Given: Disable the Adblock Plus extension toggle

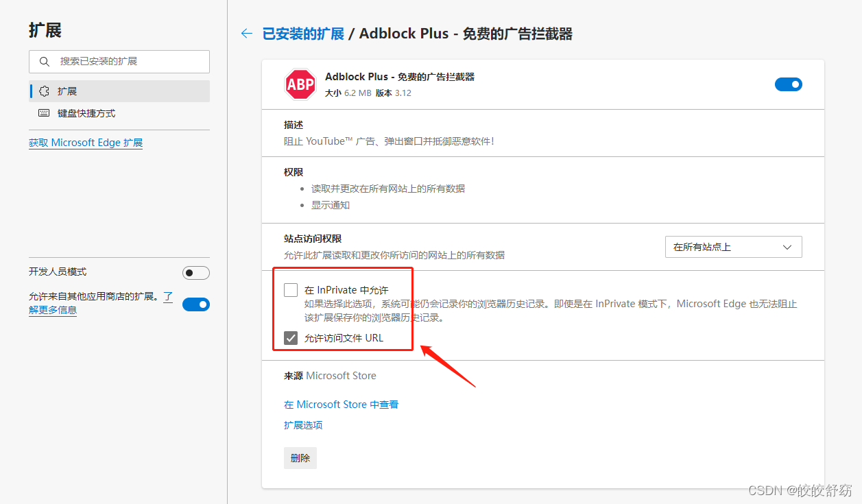Looking at the screenshot, I should coord(789,84).
